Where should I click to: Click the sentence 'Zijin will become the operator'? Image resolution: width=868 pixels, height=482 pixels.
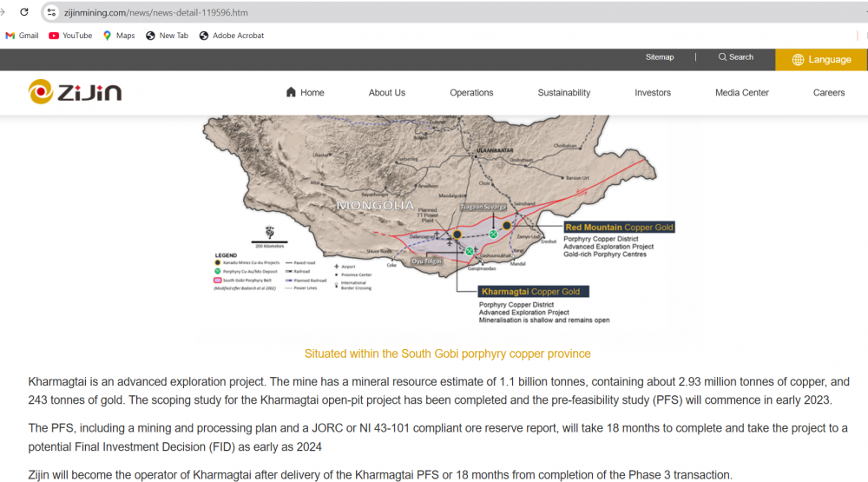[380, 475]
